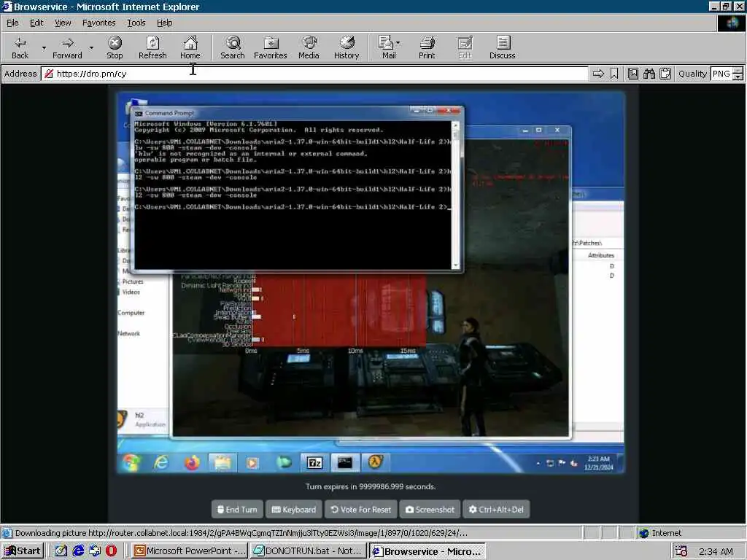Screen dimensions: 747x560
Task: Click the Internet Explorer quick launch icon
Action: (x=78, y=551)
